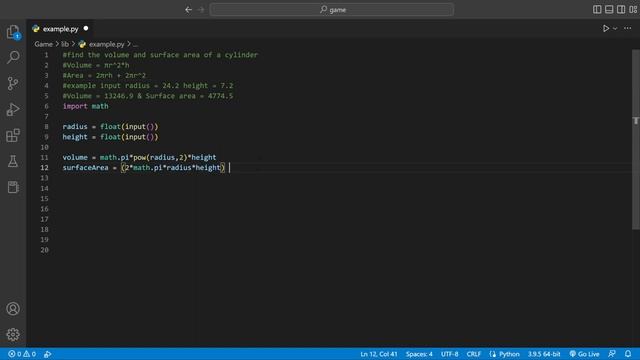Change file encoding via UTF-8
The image size is (640, 360).
[x=449, y=354]
